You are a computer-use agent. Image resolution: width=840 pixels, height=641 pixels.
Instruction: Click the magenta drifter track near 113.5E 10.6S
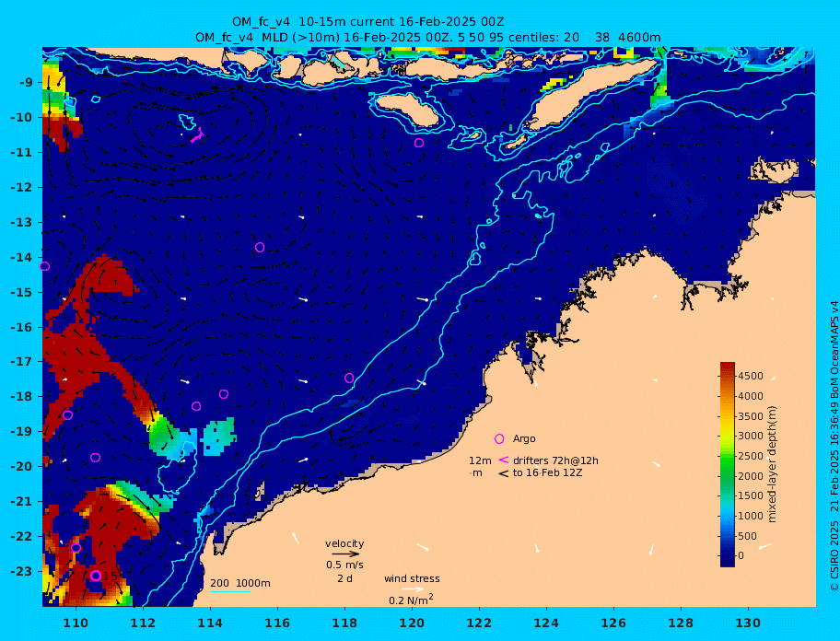197,135
